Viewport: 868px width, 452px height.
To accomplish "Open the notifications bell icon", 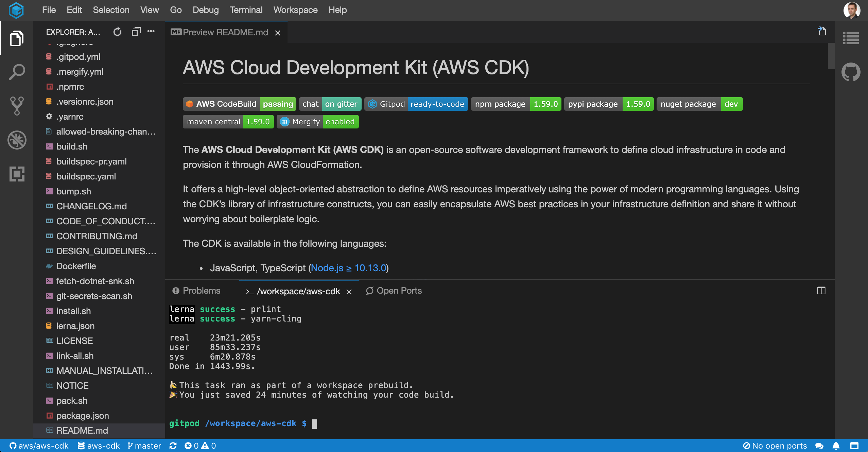I will tap(836, 446).
